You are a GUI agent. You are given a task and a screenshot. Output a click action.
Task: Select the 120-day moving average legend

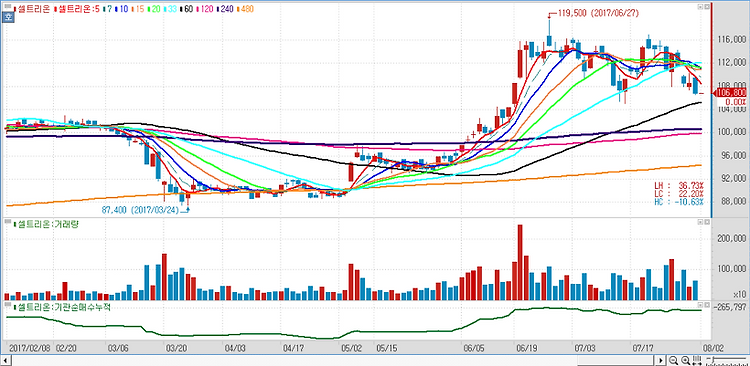tap(205, 9)
